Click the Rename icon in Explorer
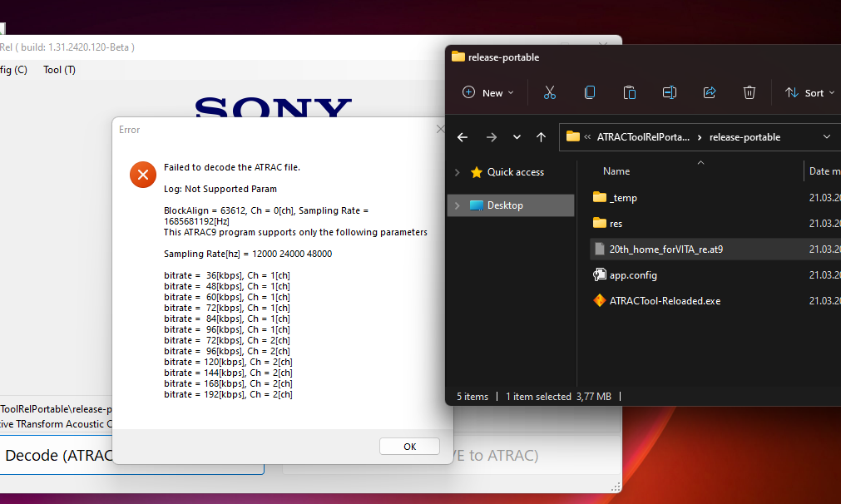This screenshot has height=504, width=841. [x=670, y=93]
